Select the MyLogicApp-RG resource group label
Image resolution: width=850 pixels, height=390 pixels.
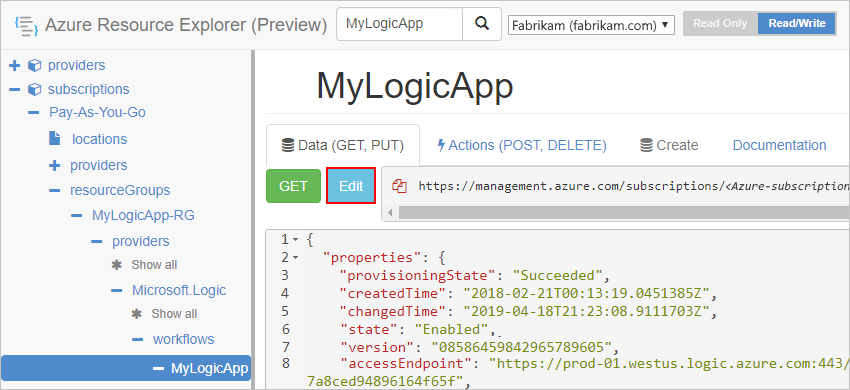tap(143, 216)
